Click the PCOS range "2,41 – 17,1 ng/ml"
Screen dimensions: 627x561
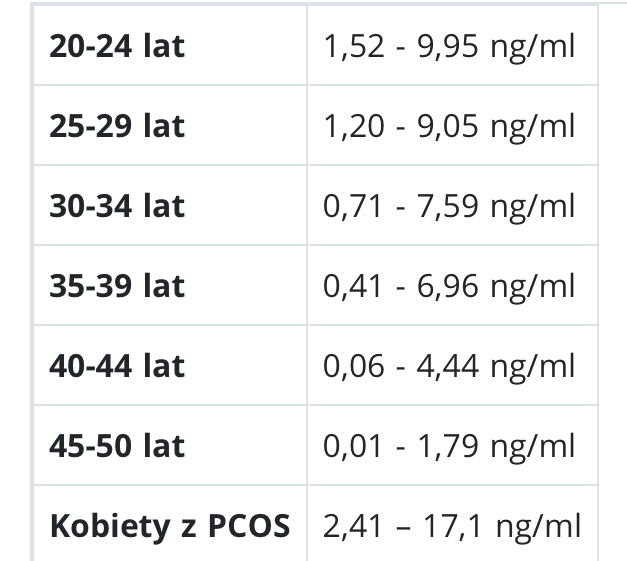point(451,525)
